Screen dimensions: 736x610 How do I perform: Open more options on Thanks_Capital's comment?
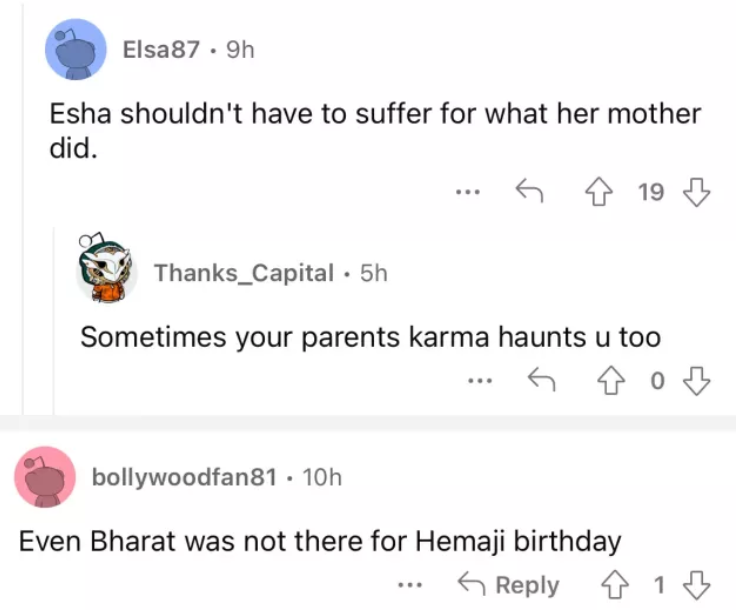coord(480,379)
